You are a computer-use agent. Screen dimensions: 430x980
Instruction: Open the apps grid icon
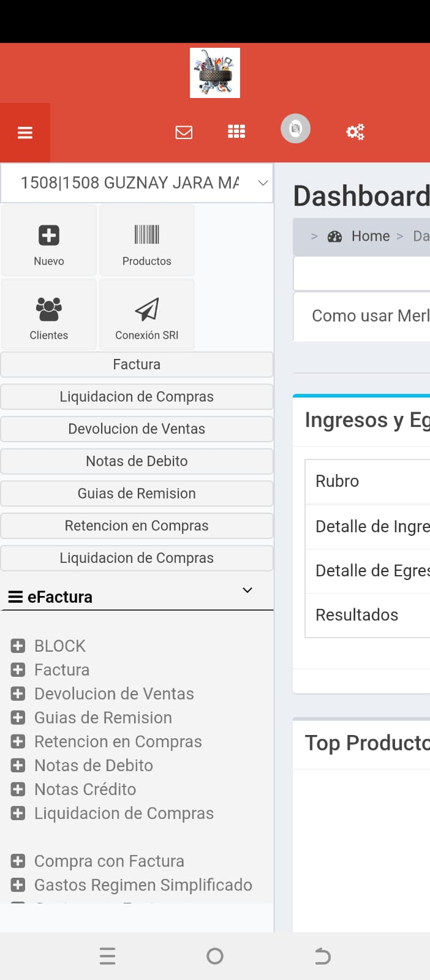tap(236, 132)
